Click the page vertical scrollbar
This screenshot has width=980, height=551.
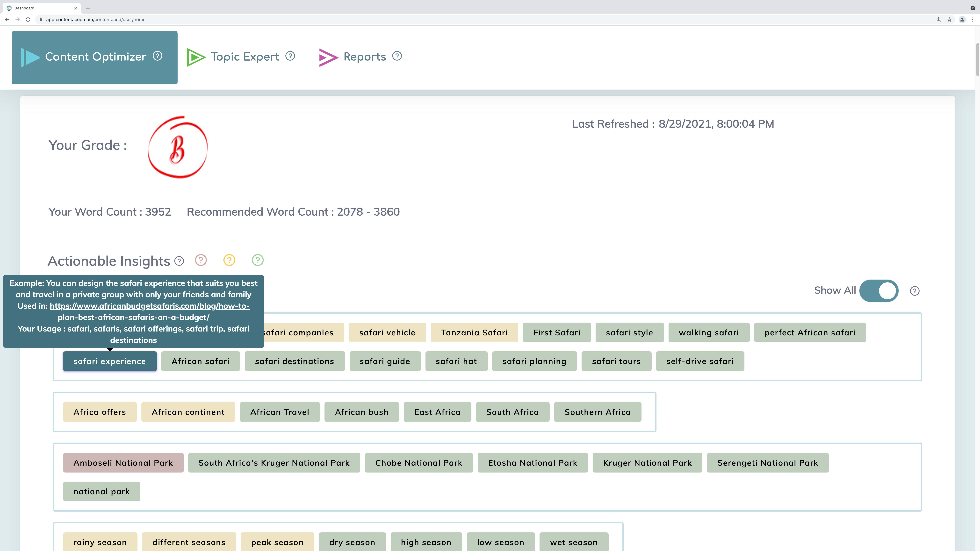[x=977, y=60]
